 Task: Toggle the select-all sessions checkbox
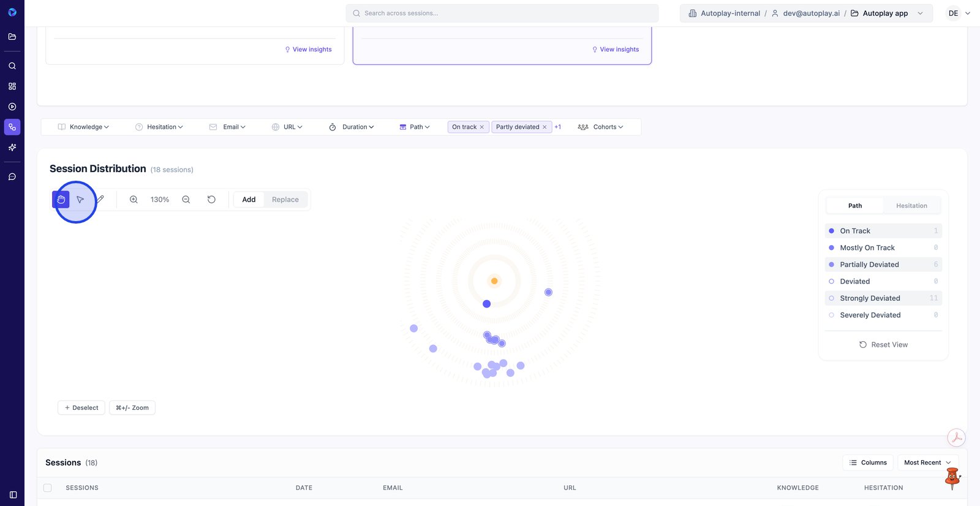point(48,488)
